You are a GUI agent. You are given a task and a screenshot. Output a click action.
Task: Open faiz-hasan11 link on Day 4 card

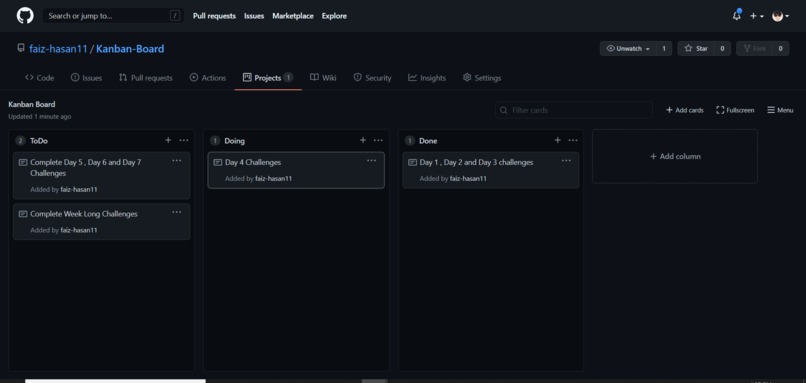click(x=274, y=178)
